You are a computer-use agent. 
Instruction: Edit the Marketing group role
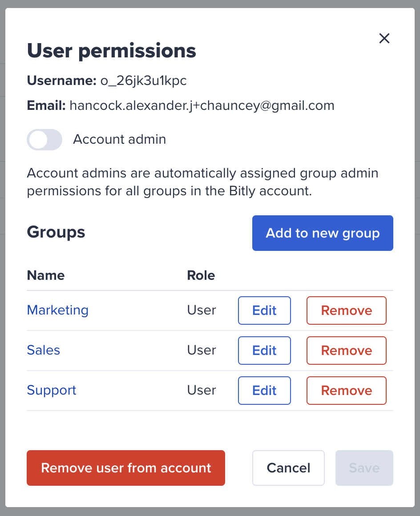(x=264, y=310)
